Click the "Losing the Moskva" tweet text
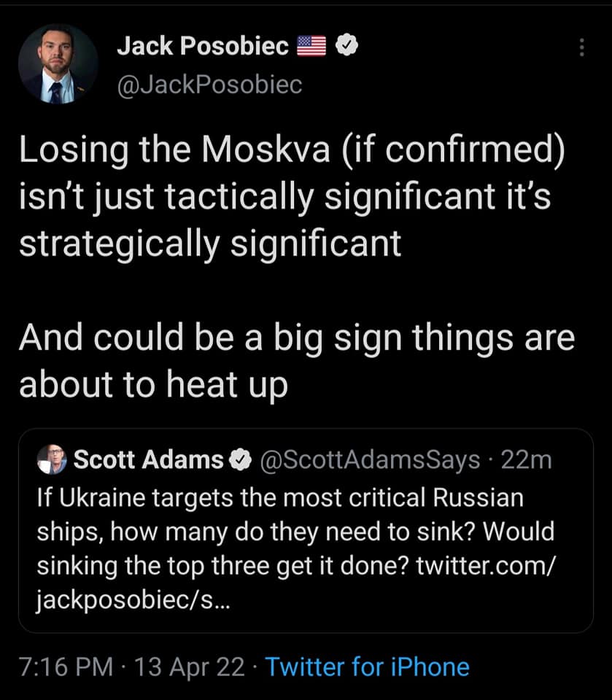Screen dimensions: 612x700 click(292, 152)
